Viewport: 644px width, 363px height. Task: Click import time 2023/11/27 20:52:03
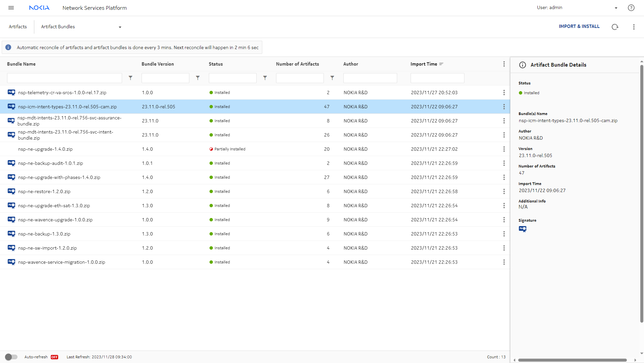point(434,93)
